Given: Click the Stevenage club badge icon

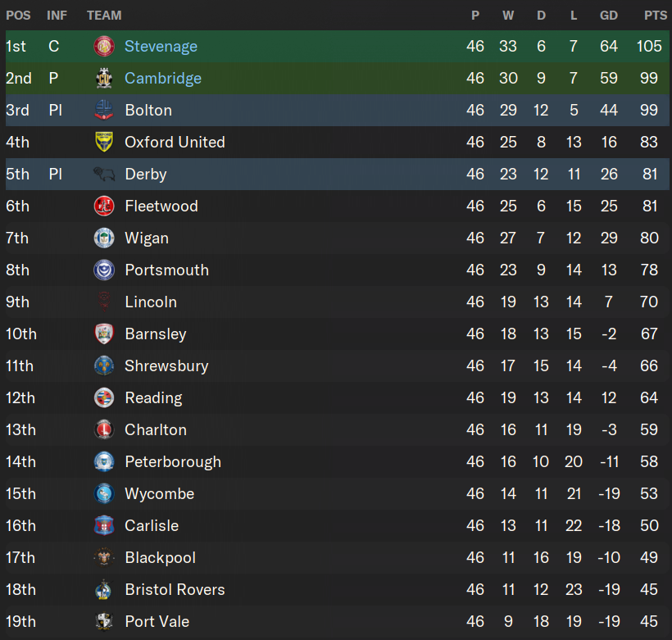Looking at the screenshot, I should click(x=104, y=47).
